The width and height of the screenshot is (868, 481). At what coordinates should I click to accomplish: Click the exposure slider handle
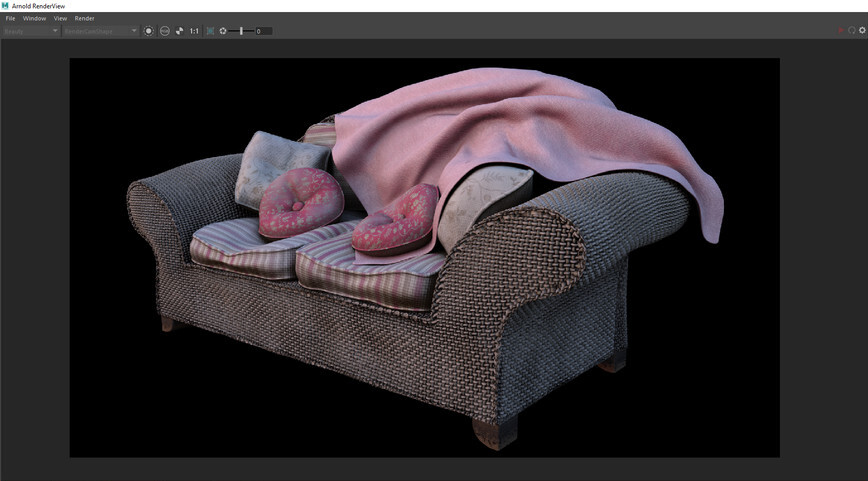pos(241,31)
